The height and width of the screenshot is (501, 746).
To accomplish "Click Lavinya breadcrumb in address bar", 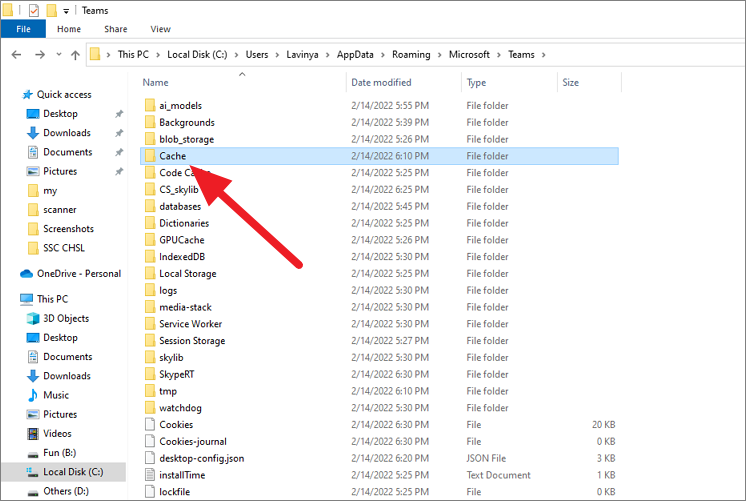I will pyautogui.click(x=302, y=55).
